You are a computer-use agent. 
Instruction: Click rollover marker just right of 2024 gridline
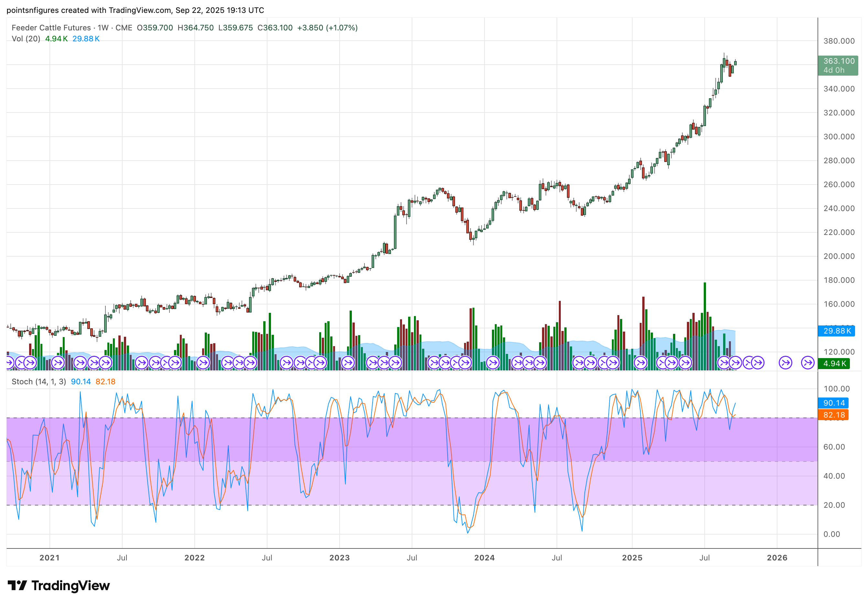pos(493,363)
